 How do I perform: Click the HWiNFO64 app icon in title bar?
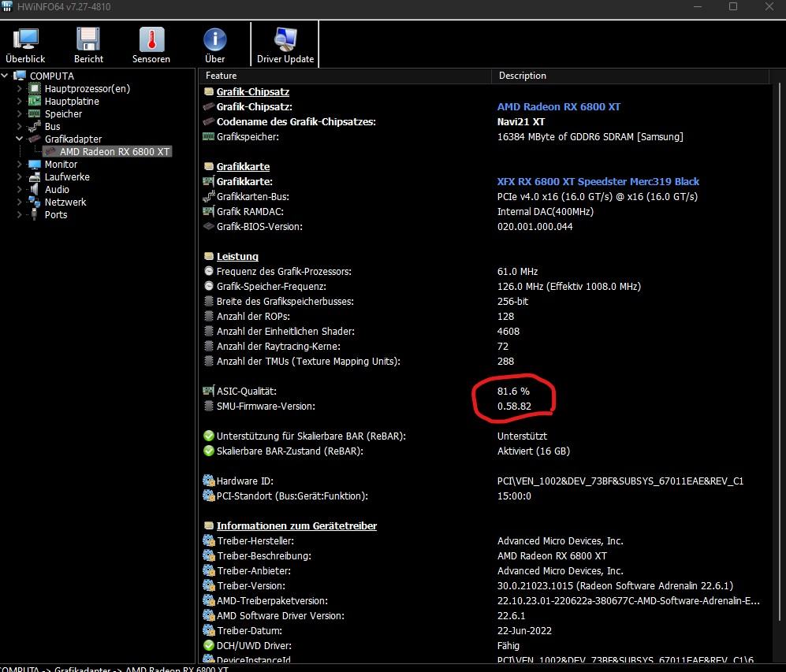pos(6,6)
